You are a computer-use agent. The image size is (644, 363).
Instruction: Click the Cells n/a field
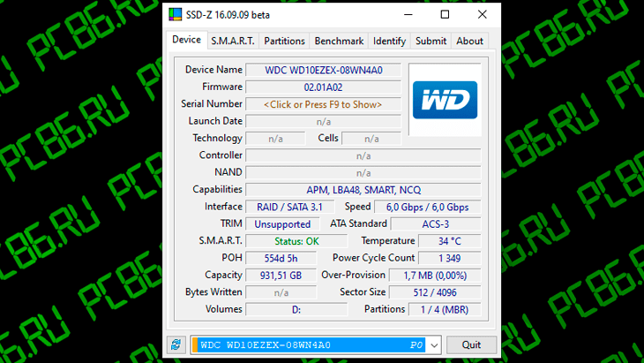tap(371, 139)
